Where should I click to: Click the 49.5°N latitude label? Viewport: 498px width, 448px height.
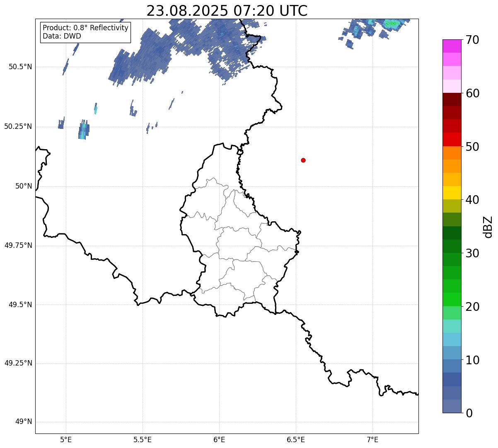pyautogui.click(x=20, y=305)
